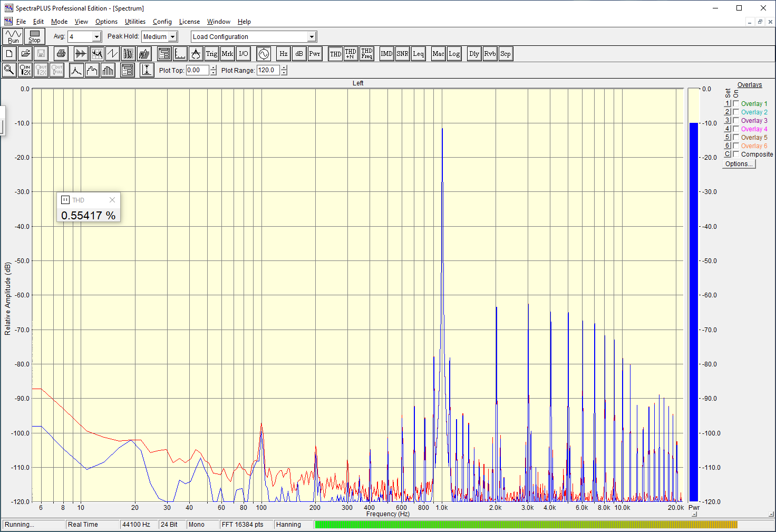
Task: Open the Utilities menu
Action: (135, 22)
